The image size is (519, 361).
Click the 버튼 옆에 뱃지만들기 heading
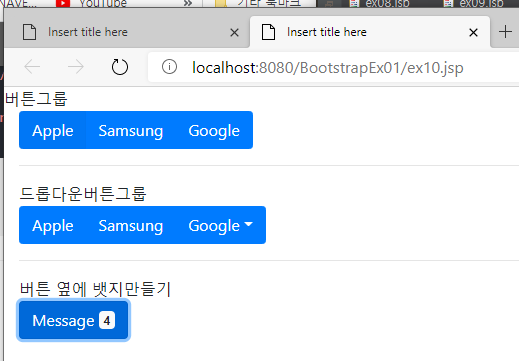95,289
